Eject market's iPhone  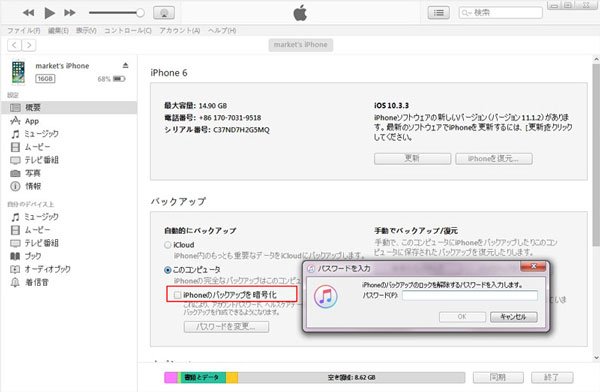[126, 65]
